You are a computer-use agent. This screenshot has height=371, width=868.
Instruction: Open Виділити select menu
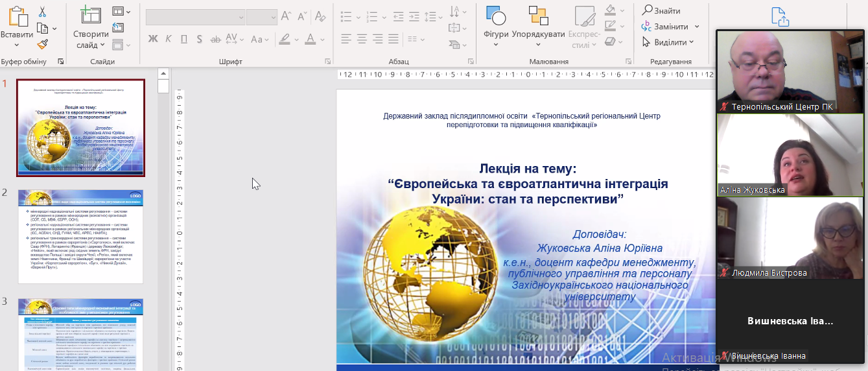pos(668,42)
